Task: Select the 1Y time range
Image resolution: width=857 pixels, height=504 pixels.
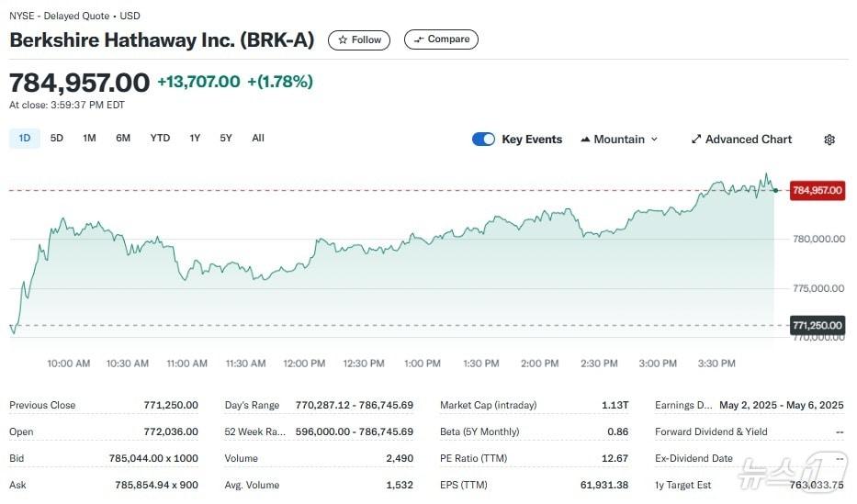Action: [195, 139]
